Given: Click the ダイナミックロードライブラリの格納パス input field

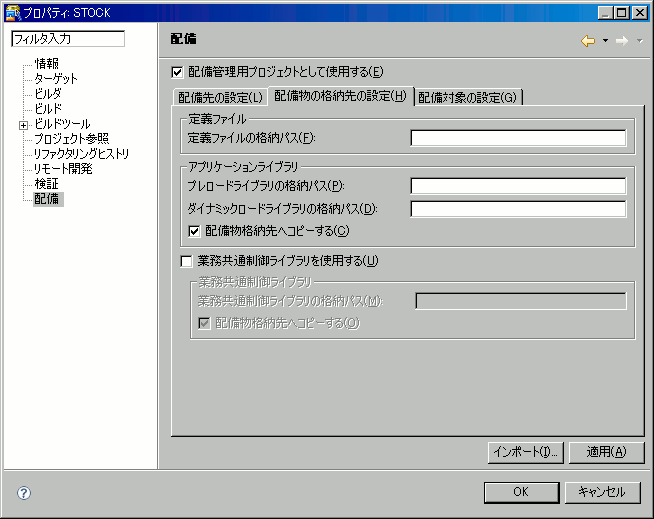Looking at the screenshot, I should coord(518,209).
